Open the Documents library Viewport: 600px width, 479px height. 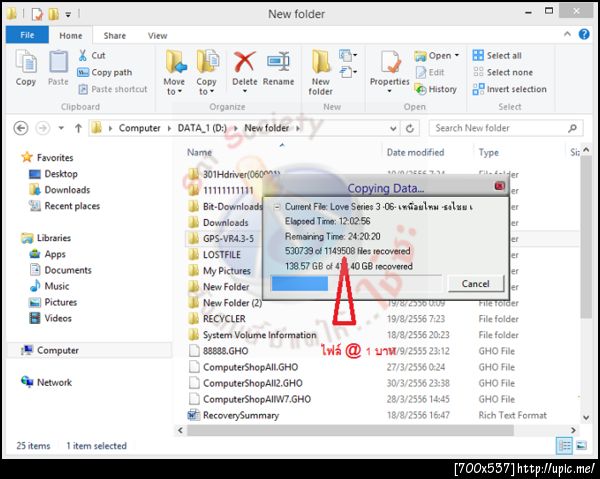click(x=60, y=270)
